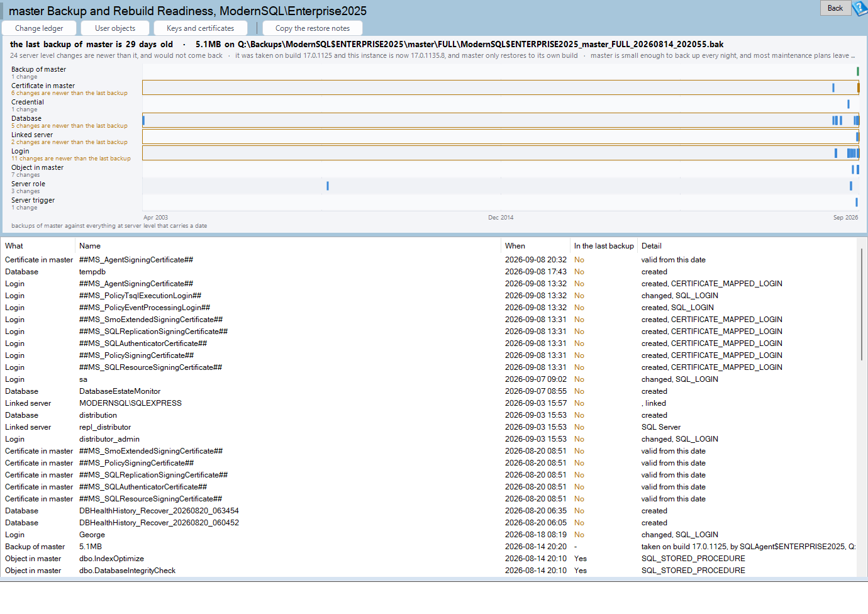
Task: Select the MODERNSQL\SQLEXPRESS linked server row
Action: pos(430,403)
